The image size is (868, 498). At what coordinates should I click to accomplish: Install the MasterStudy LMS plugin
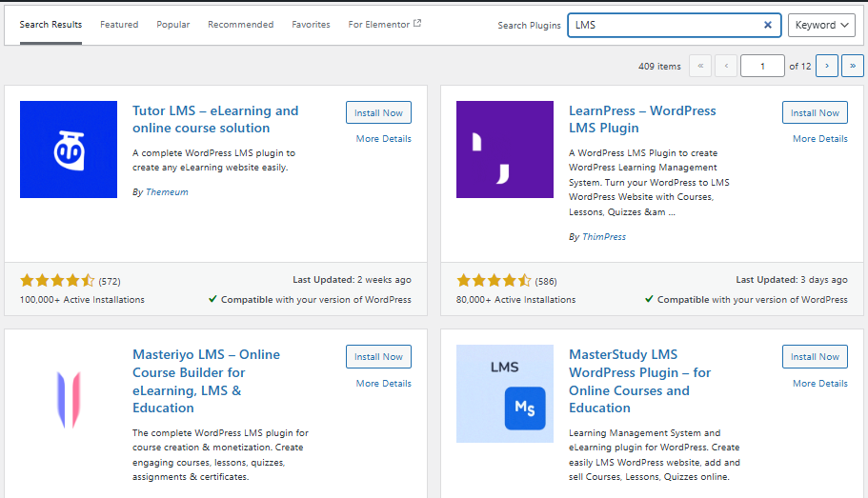pyautogui.click(x=815, y=357)
